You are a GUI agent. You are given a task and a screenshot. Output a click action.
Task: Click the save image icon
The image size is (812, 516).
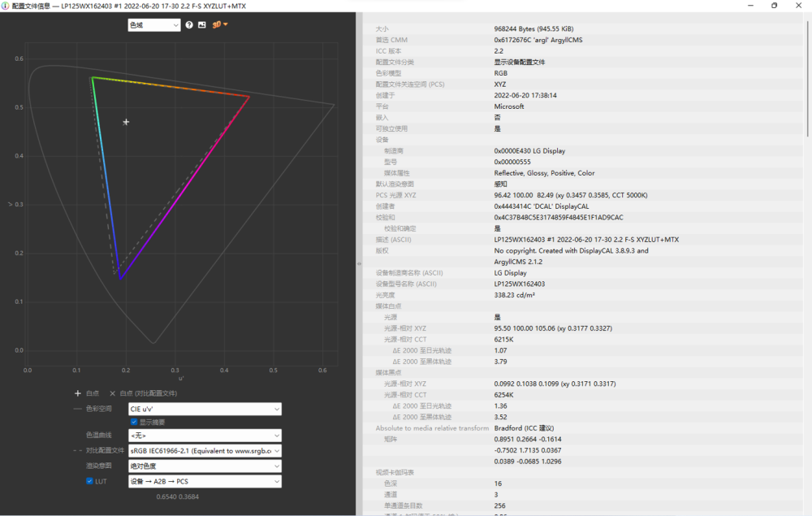click(x=202, y=25)
